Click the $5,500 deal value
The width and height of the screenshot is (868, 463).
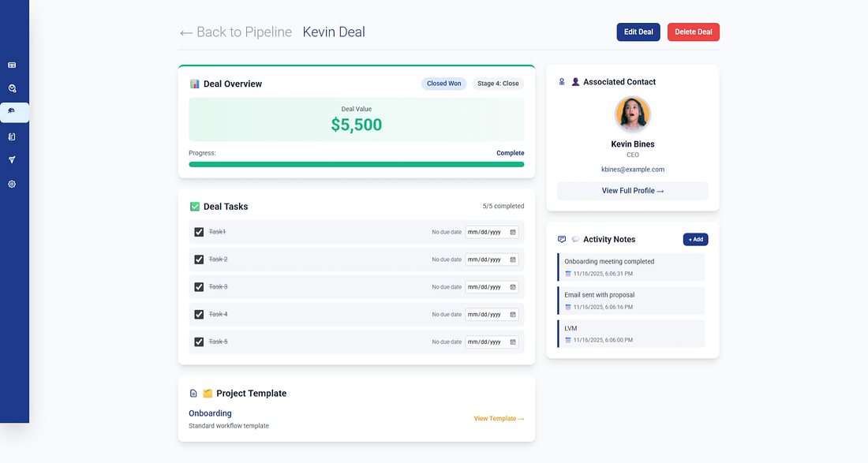tap(357, 125)
